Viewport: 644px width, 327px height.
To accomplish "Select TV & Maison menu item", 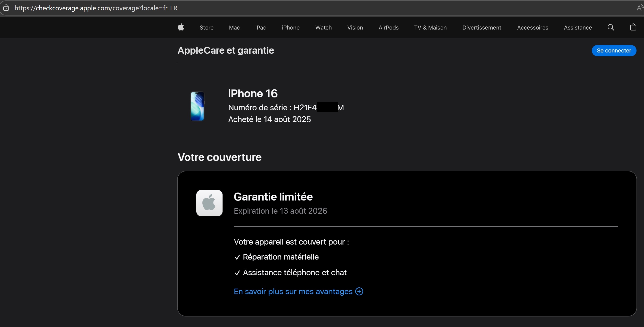I will click(430, 27).
